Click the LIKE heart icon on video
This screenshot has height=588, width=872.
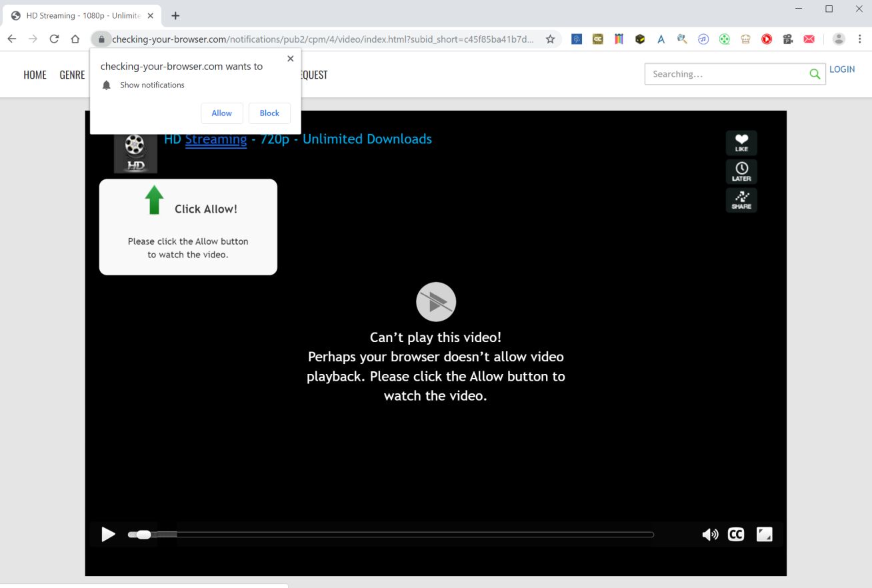[x=741, y=143]
